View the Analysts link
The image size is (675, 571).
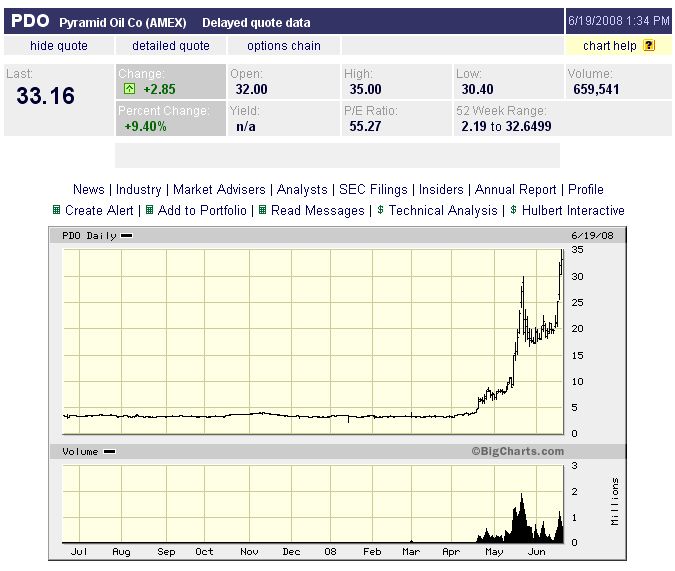coord(302,189)
